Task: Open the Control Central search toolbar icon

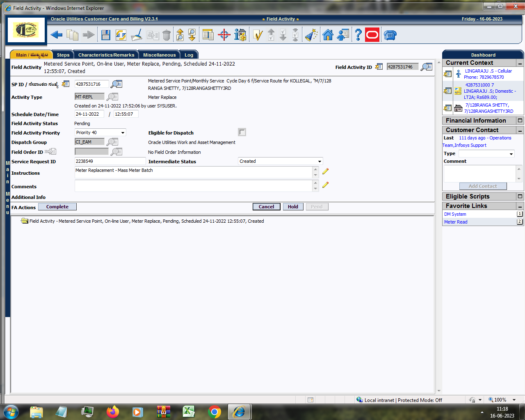Action: [208, 35]
